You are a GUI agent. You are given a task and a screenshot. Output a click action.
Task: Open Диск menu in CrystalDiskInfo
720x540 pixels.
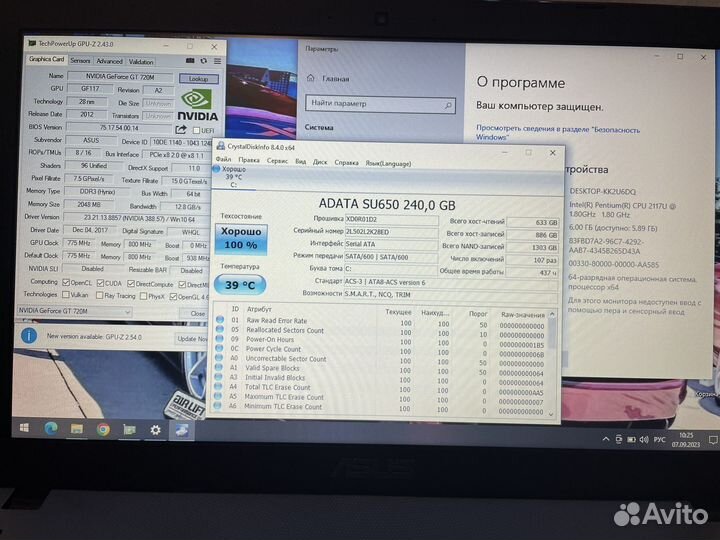(320, 162)
